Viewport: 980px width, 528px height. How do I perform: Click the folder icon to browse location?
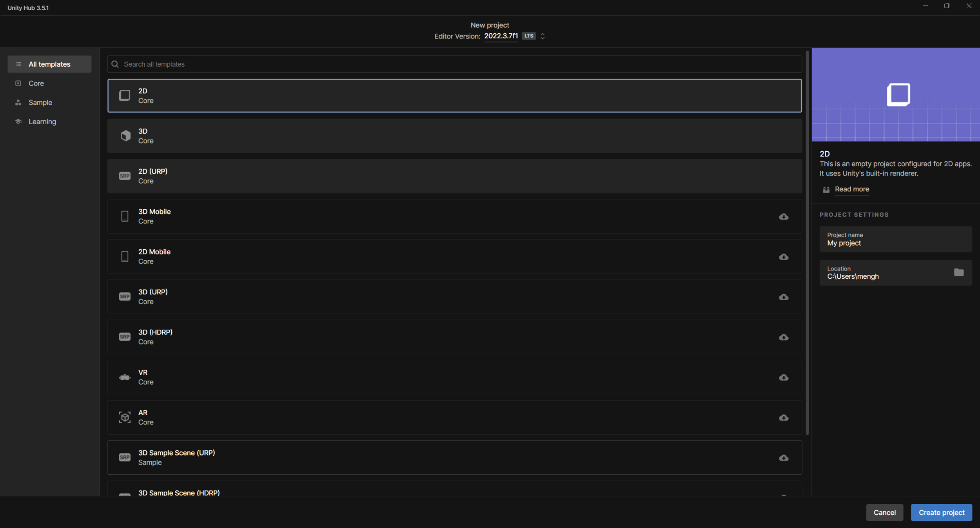tap(958, 272)
